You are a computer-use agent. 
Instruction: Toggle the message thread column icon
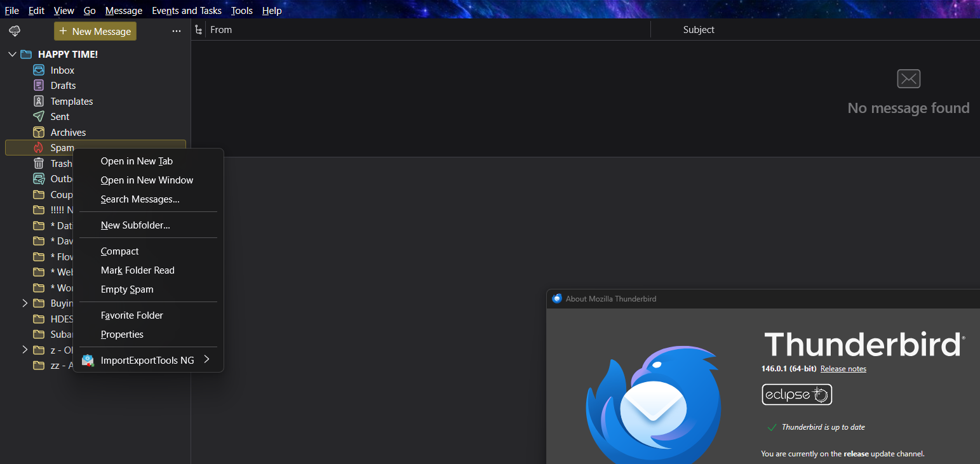(x=199, y=30)
